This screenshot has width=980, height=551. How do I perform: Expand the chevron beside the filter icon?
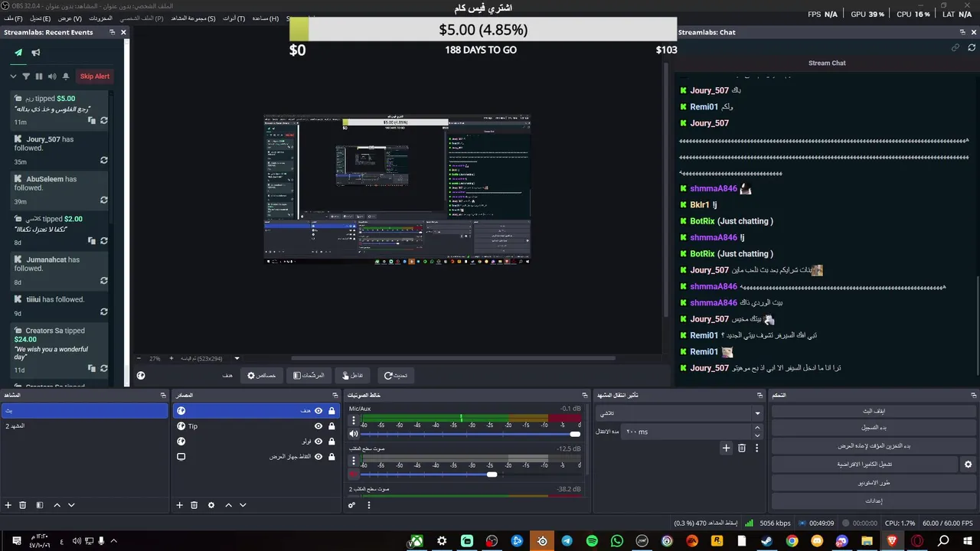pos(13,77)
